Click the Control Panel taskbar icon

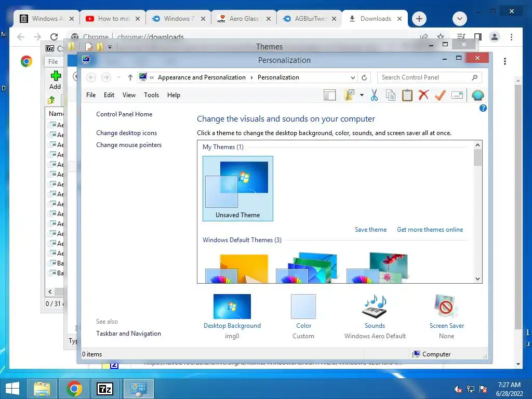point(138,389)
